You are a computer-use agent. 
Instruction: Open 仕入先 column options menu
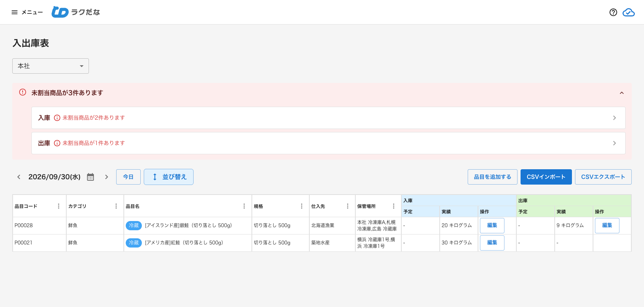(x=348, y=206)
